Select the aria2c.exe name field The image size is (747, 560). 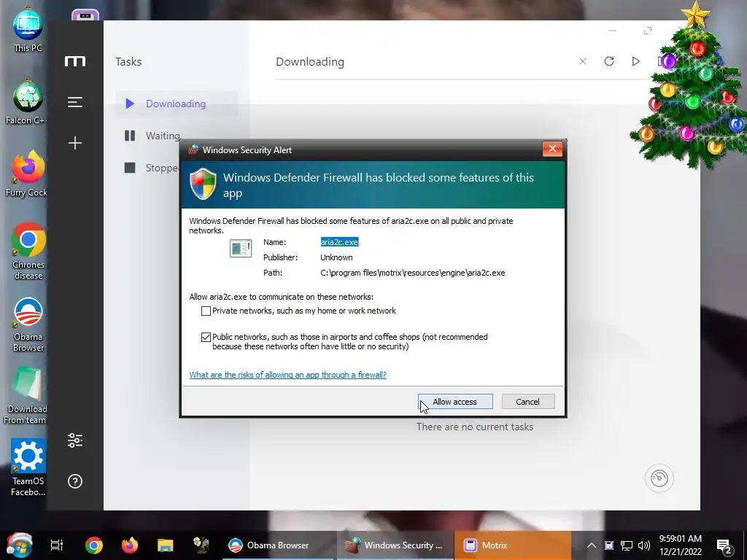click(339, 242)
